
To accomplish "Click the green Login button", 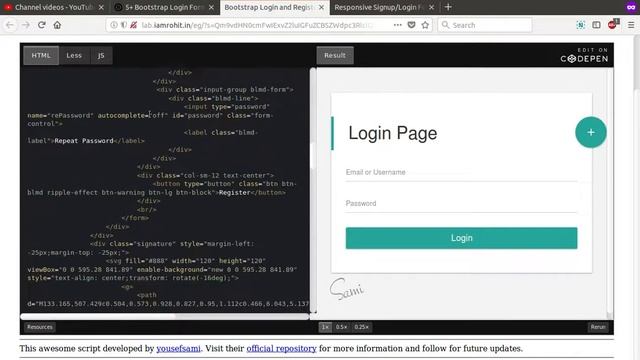I will tap(461, 238).
